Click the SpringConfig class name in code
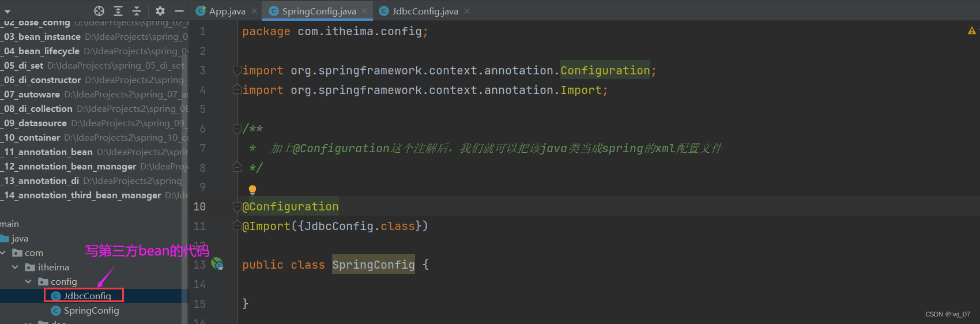Screen dimensions: 980x324 click(x=373, y=265)
